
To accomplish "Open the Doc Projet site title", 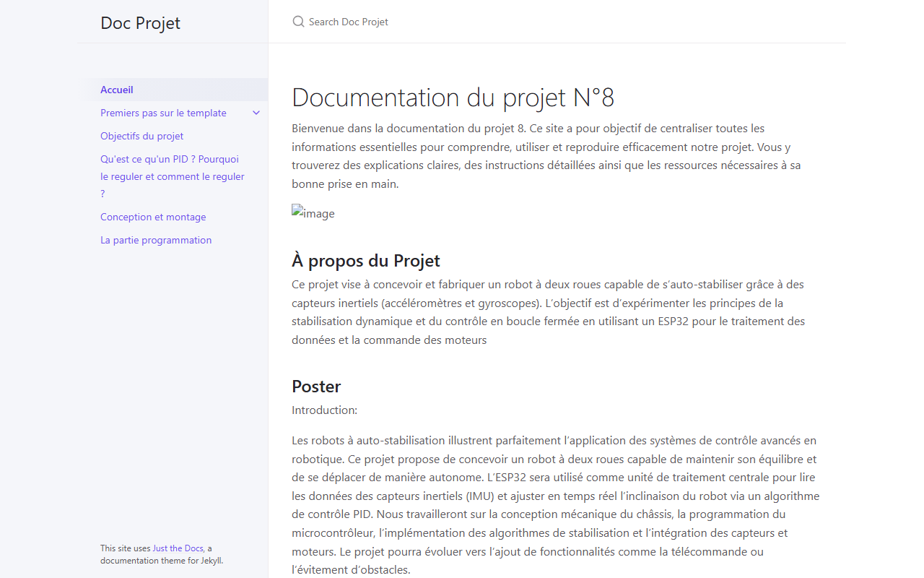I will coord(141,22).
